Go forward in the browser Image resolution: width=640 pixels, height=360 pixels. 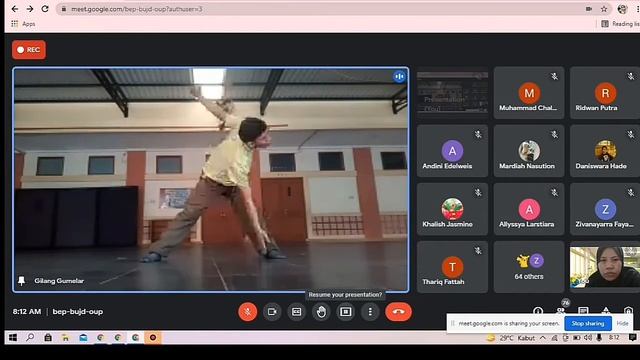(30, 9)
